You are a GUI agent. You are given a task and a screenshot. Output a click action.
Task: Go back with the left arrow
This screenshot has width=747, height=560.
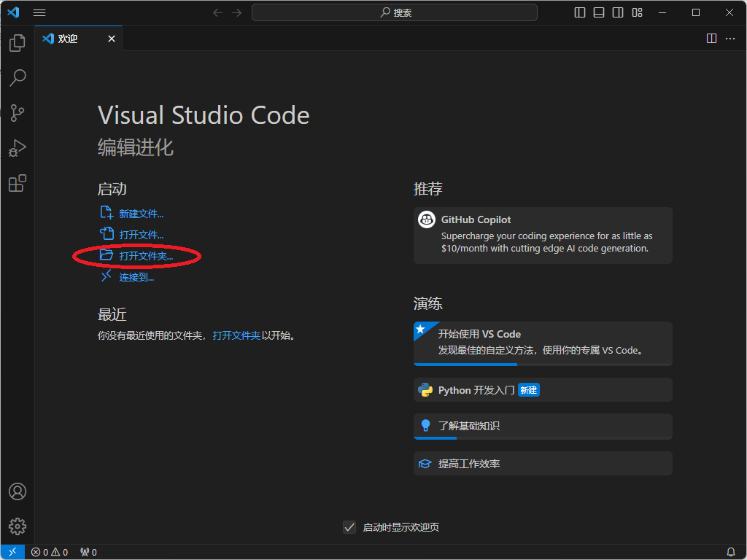pos(217,13)
